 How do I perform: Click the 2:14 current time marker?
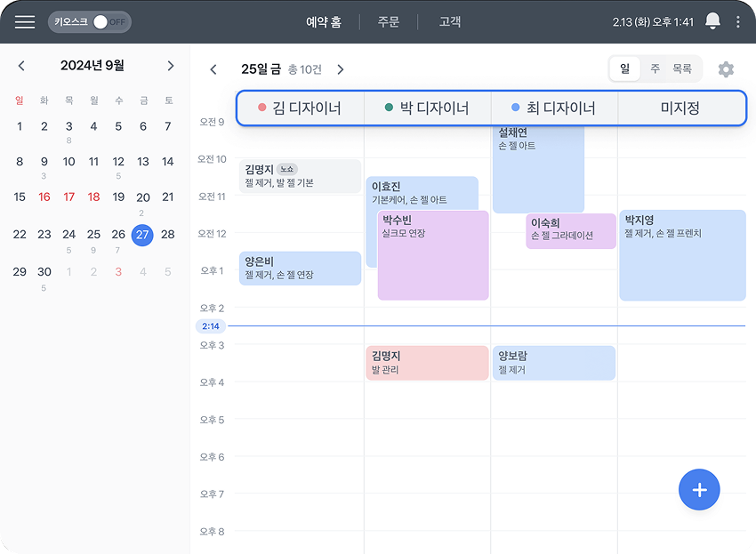pos(211,326)
